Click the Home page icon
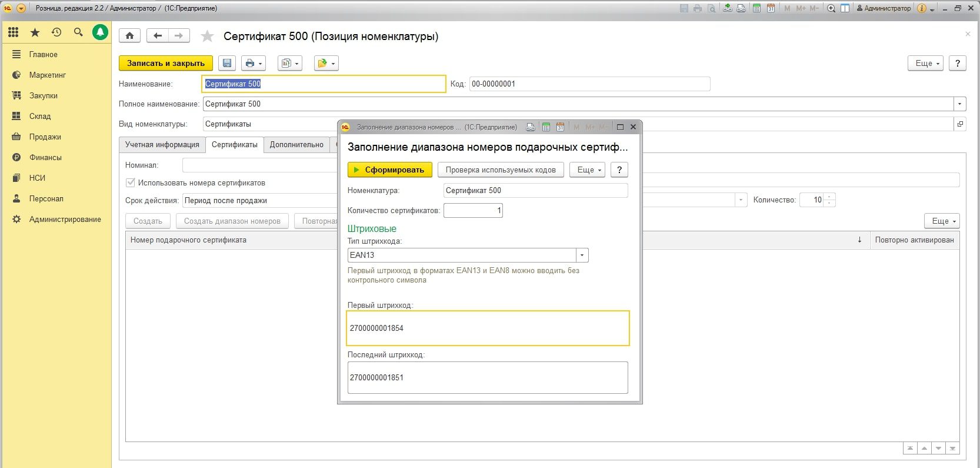The image size is (980, 468). coord(129,36)
